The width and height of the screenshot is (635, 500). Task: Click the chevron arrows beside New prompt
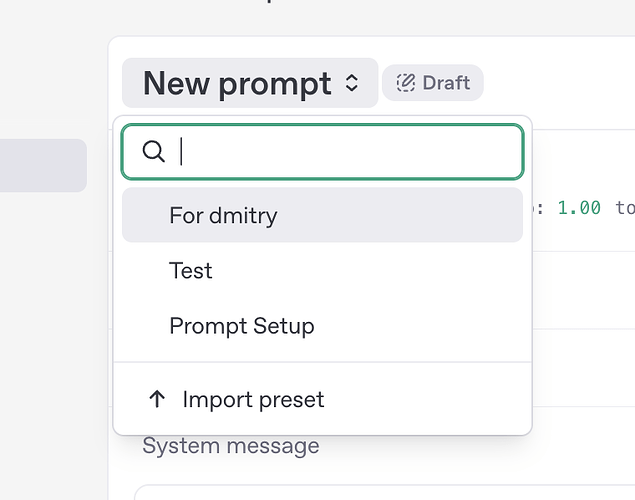pyautogui.click(x=351, y=84)
